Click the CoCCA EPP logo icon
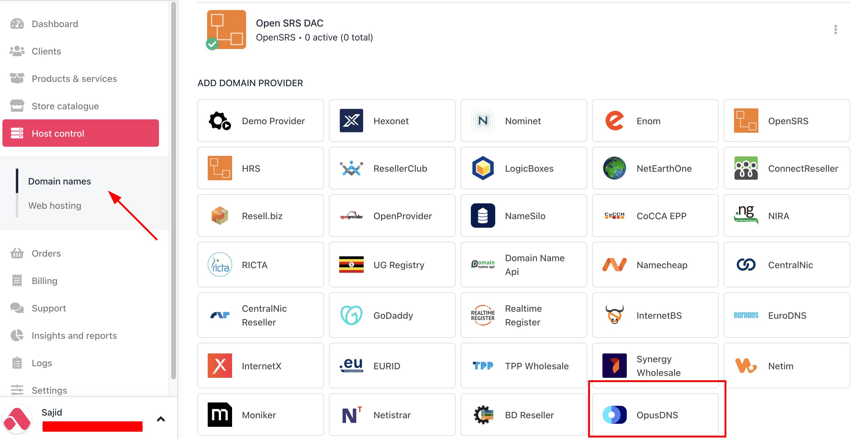 [x=615, y=216]
